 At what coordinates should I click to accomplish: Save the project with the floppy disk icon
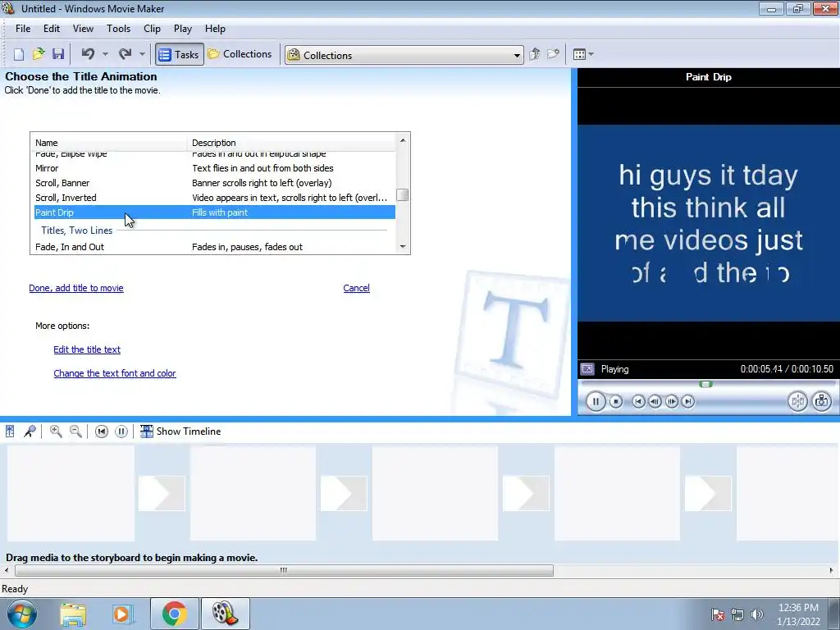click(x=58, y=54)
